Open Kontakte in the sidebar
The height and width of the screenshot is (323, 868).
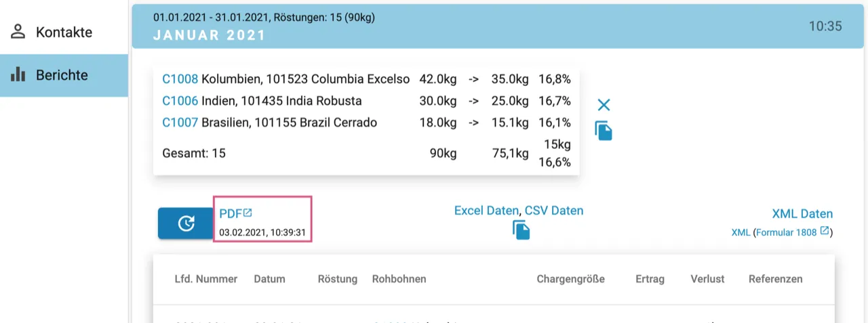pyautogui.click(x=64, y=33)
